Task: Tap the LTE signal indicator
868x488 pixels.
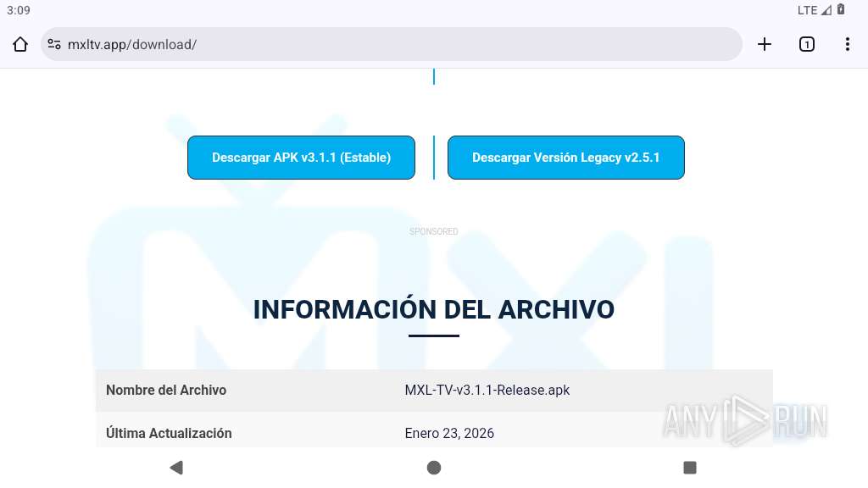Action: tap(815, 10)
